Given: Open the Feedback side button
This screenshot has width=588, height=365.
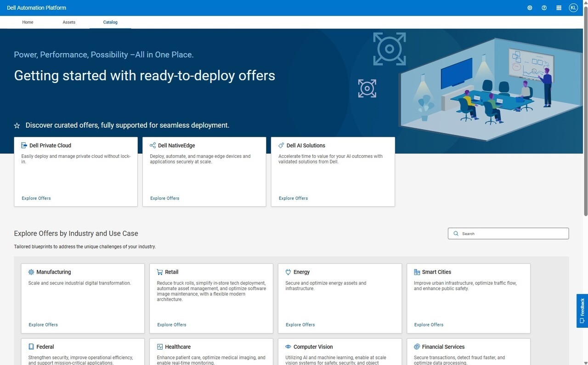Looking at the screenshot, I should 582,311.
